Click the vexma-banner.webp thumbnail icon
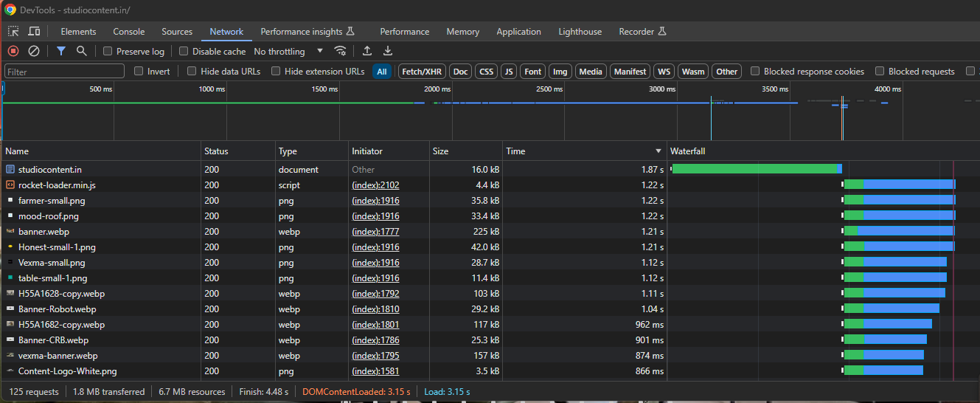 10,355
